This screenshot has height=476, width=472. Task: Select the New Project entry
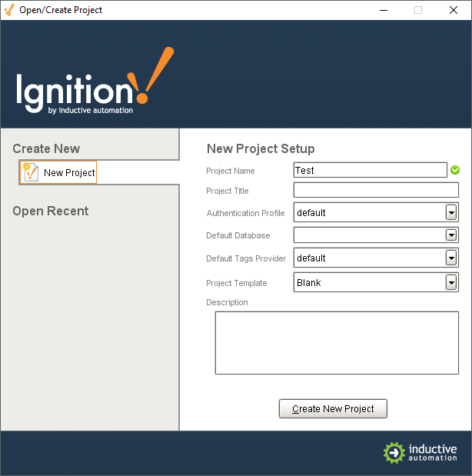click(x=58, y=172)
